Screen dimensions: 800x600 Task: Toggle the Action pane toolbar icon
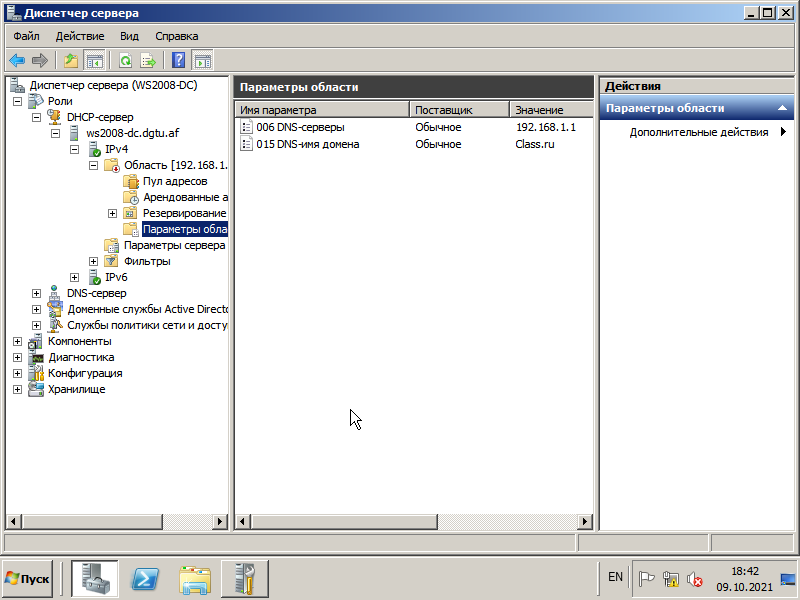click(203, 61)
